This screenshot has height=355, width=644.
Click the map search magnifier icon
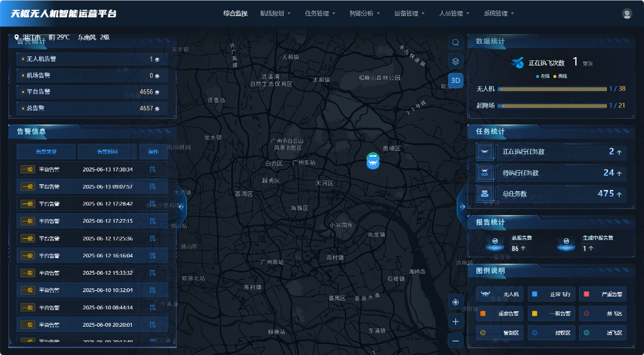coord(455,42)
